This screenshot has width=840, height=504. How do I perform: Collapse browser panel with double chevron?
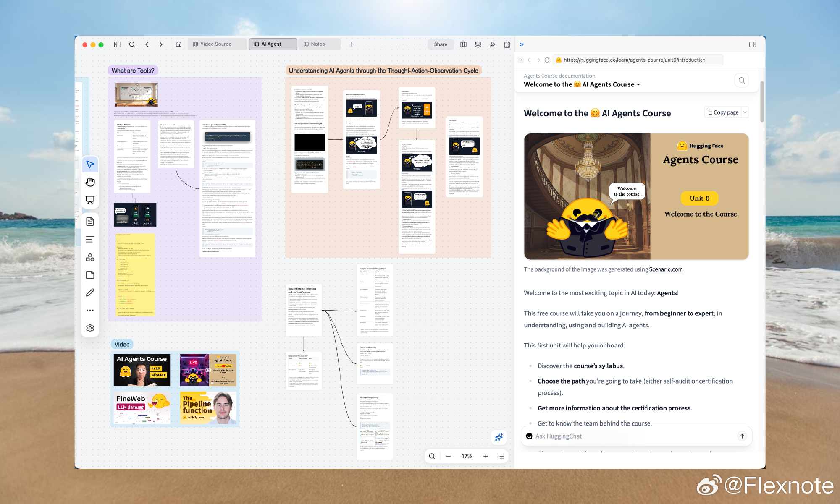pyautogui.click(x=522, y=44)
